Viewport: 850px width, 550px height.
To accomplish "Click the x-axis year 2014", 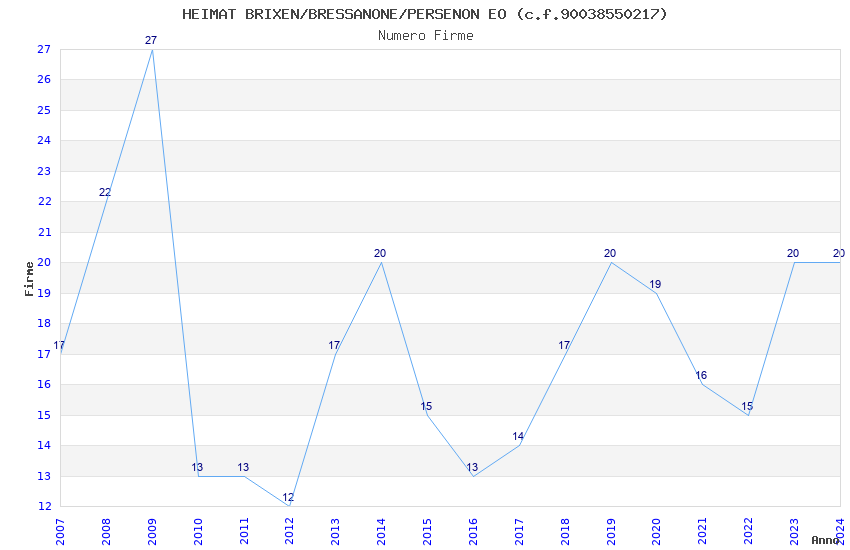I will click(382, 532).
